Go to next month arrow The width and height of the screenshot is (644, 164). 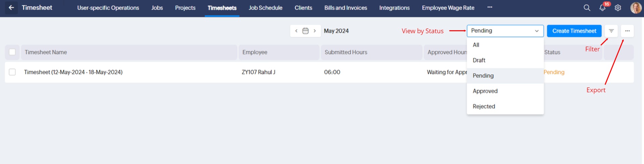(315, 31)
